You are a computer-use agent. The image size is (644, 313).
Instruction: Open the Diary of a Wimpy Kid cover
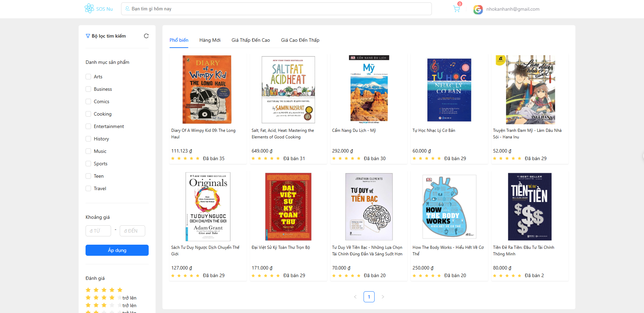click(207, 89)
